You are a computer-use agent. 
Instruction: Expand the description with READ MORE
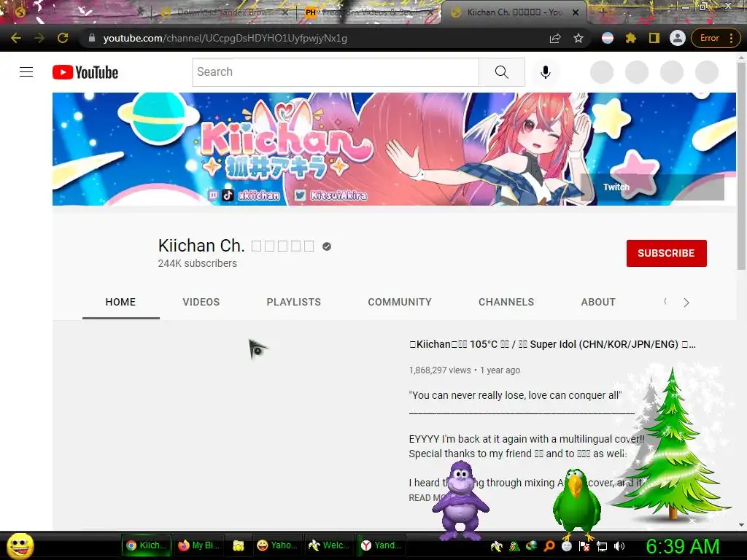pyautogui.click(x=427, y=497)
